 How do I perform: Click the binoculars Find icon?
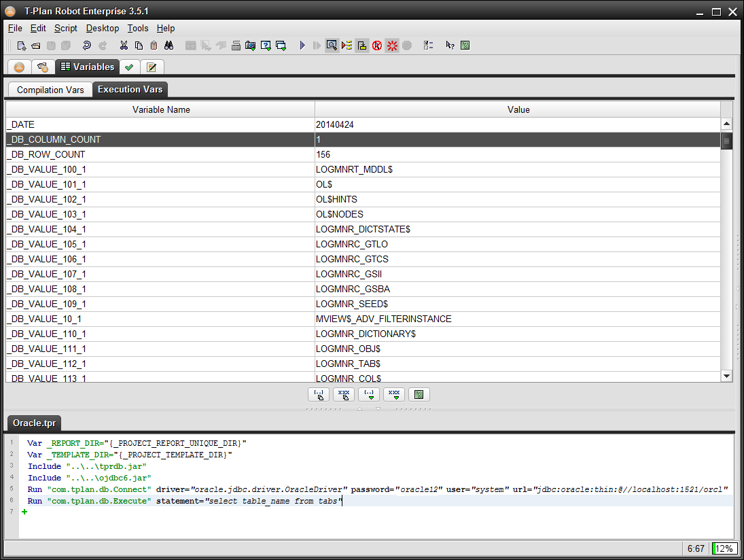tap(169, 46)
